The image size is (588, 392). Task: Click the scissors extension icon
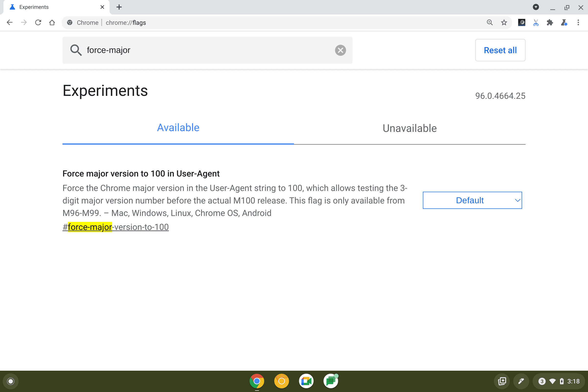click(x=536, y=23)
